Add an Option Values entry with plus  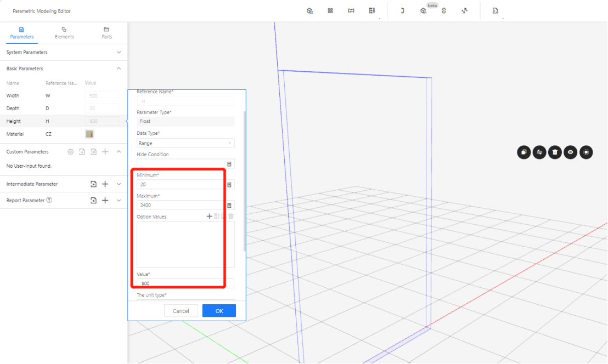coord(209,217)
